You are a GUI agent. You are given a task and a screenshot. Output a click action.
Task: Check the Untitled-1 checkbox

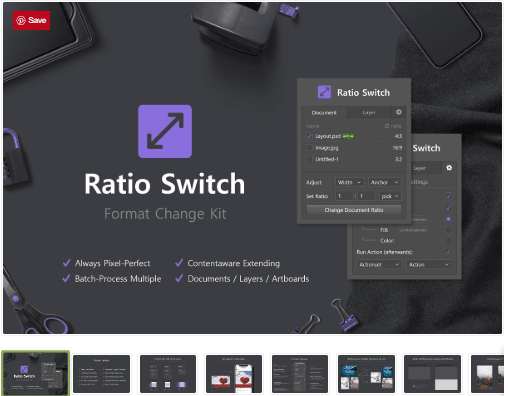pos(309,159)
